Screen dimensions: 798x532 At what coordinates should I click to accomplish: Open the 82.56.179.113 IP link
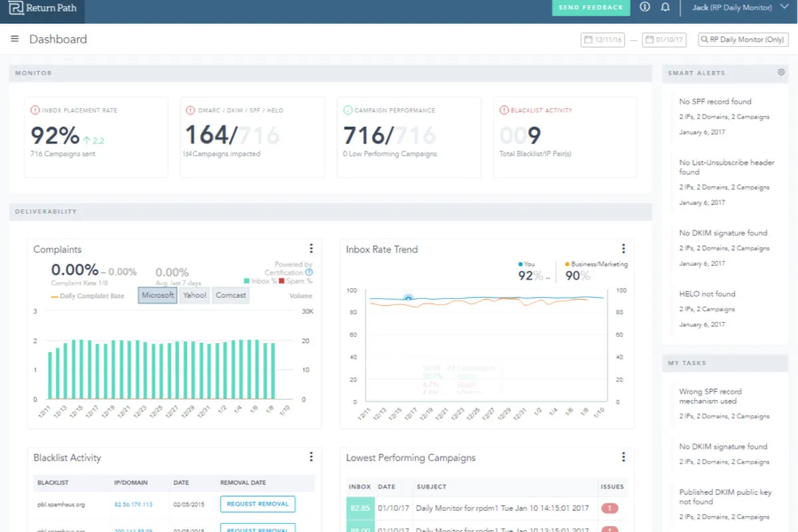[133, 504]
